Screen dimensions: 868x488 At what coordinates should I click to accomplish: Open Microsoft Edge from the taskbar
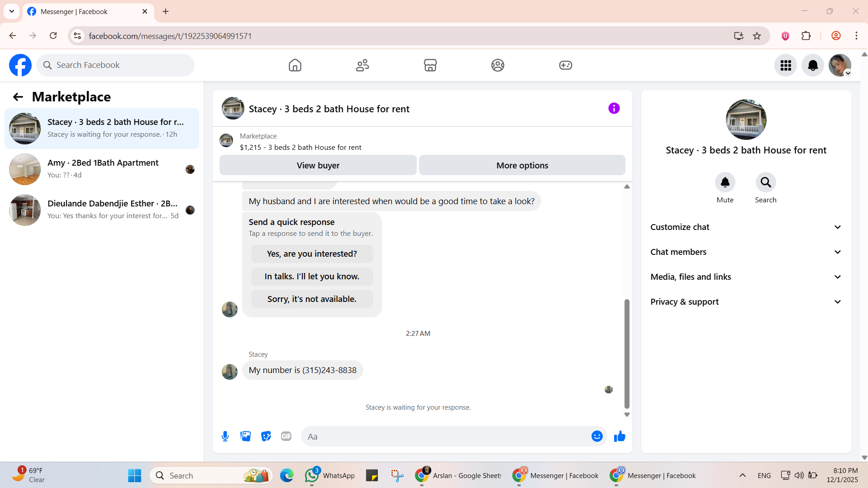(286, 475)
